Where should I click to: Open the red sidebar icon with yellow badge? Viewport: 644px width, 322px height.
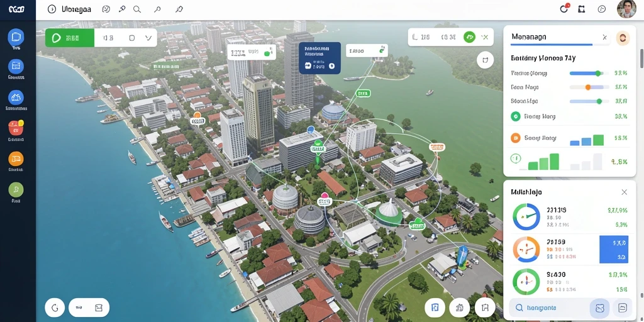pyautogui.click(x=16, y=128)
